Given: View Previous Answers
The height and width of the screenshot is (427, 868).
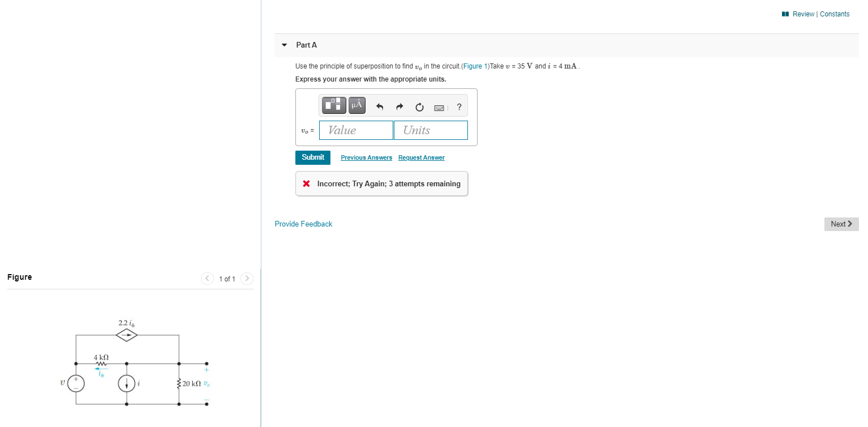Looking at the screenshot, I should click(366, 157).
